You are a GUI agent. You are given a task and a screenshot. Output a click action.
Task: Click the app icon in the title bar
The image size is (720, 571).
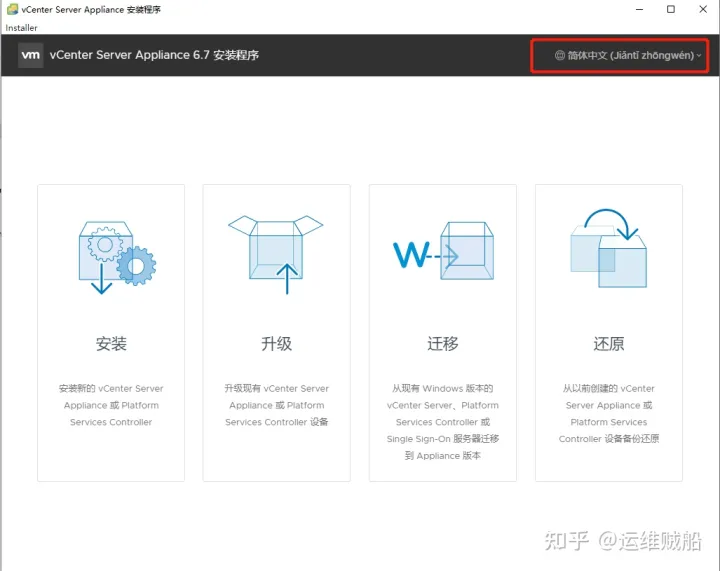coord(12,9)
